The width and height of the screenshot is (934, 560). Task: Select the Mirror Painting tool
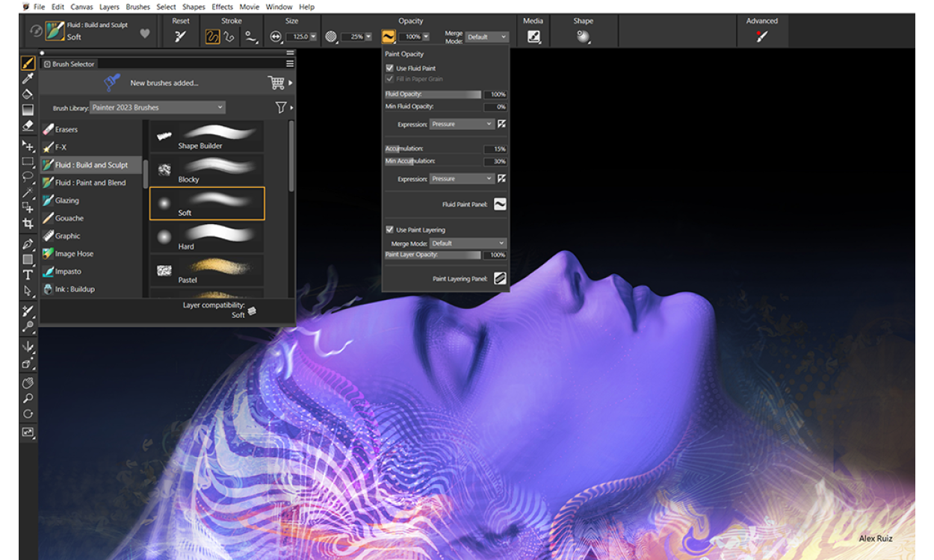pos(28,346)
